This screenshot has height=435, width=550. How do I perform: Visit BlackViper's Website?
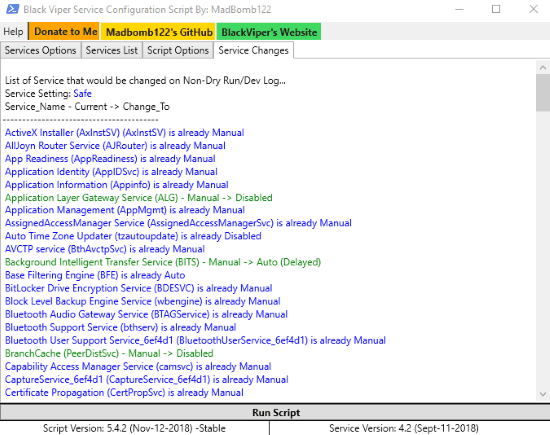[x=269, y=32]
